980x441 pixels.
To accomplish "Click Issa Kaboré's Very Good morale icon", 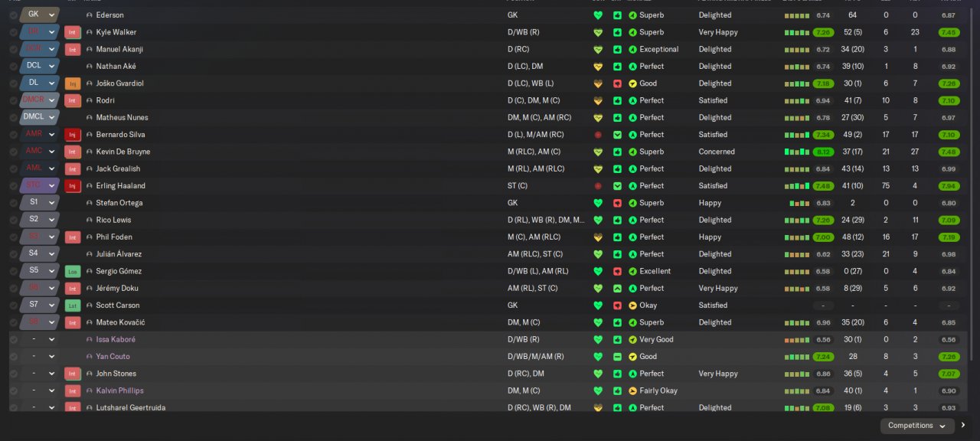I will (x=632, y=339).
